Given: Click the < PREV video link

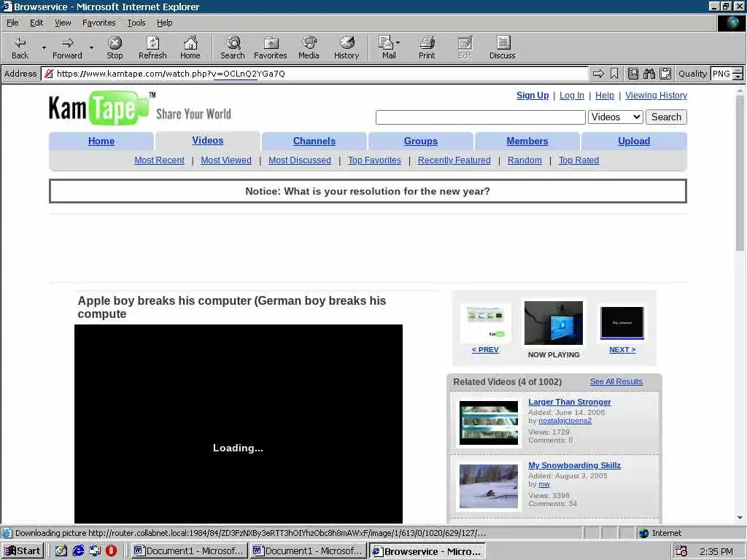Looking at the screenshot, I should click(485, 349).
